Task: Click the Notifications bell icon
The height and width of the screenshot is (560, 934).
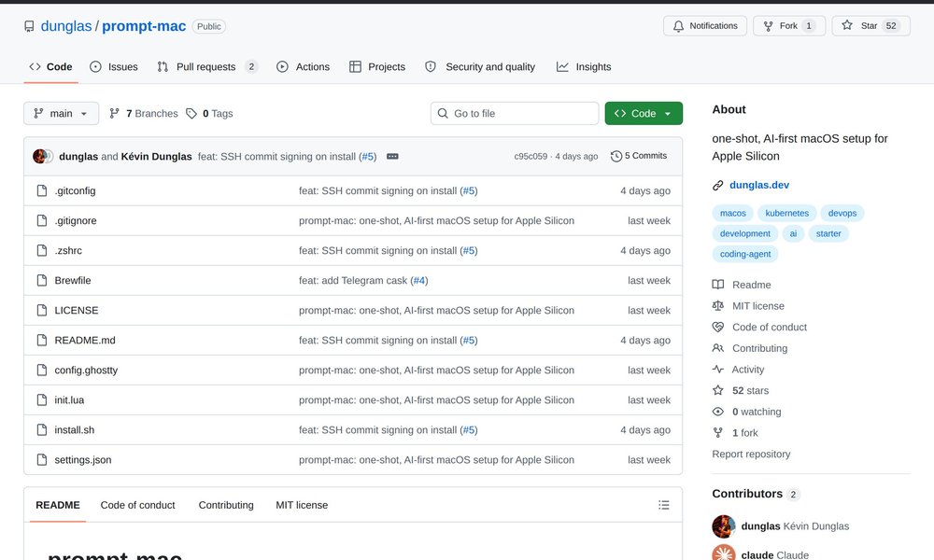Action: point(678,26)
